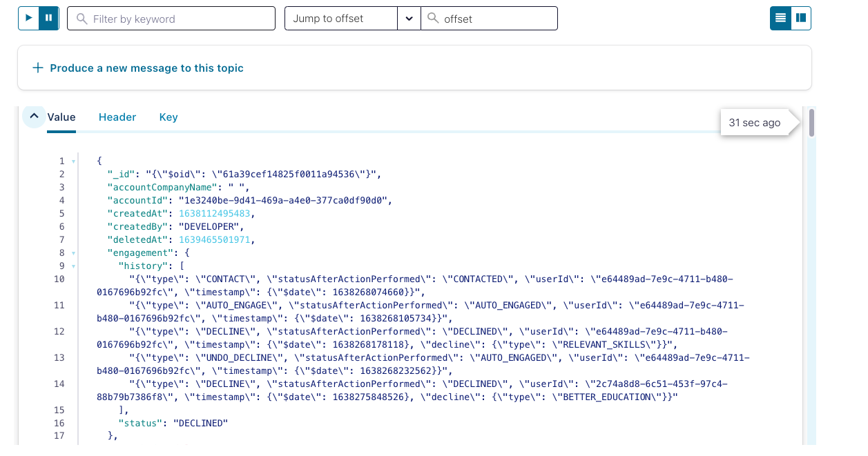Click the dropdown arrow next to Jump to offset

click(409, 19)
